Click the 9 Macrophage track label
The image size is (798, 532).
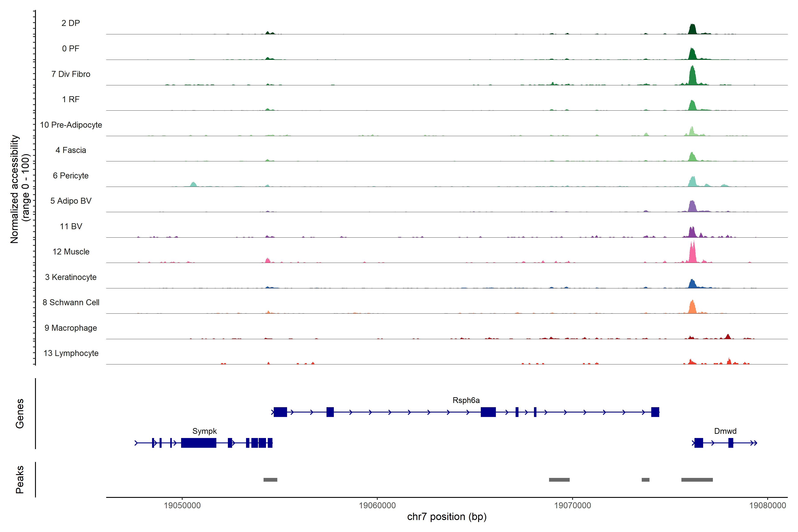click(70, 328)
